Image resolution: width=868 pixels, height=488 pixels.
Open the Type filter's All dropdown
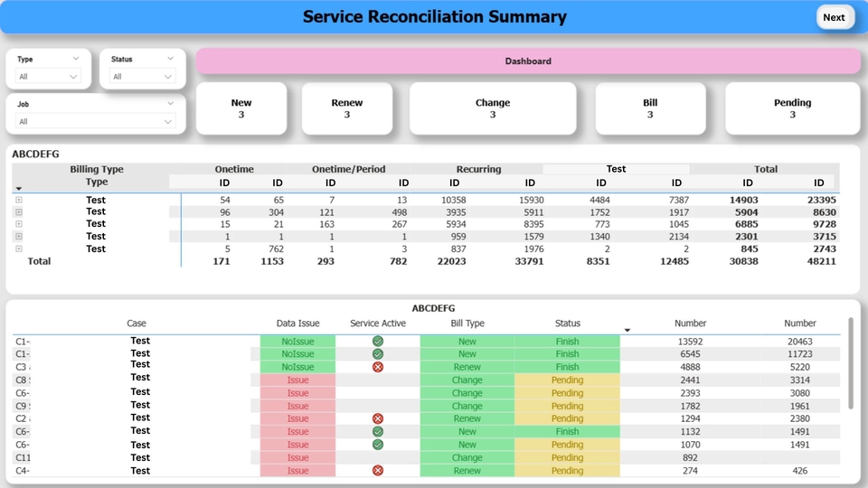[x=50, y=77]
